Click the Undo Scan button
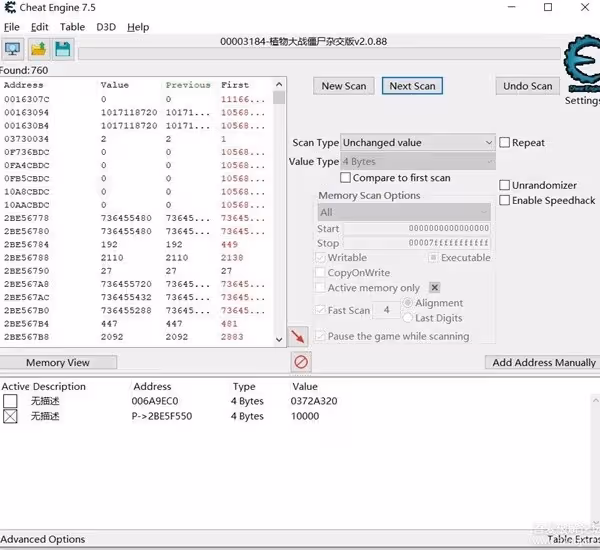Screen dimensions: 600x550 point(527,86)
